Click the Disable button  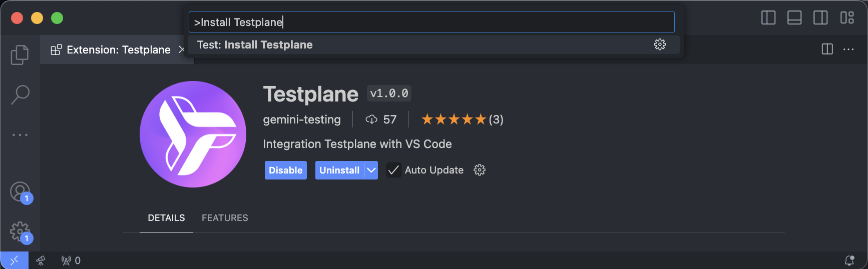tap(285, 170)
